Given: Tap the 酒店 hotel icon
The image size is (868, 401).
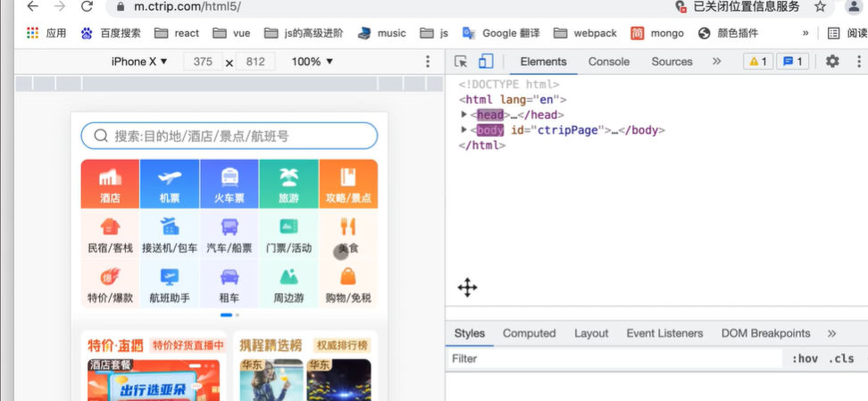Looking at the screenshot, I should [110, 184].
